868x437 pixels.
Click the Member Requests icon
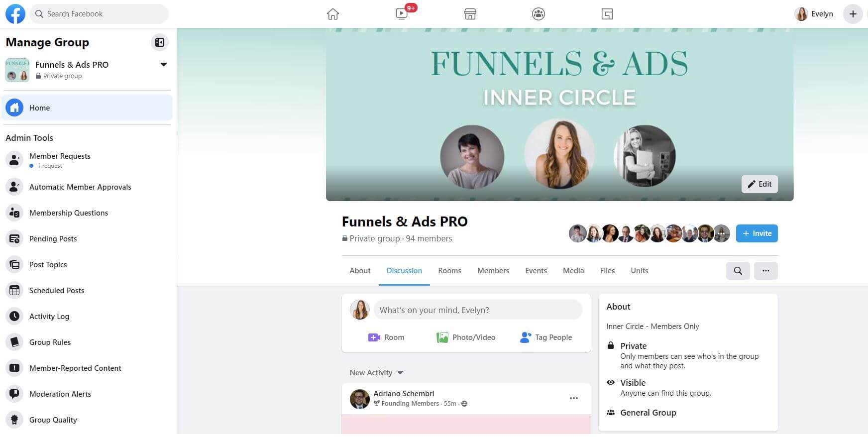pos(14,160)
